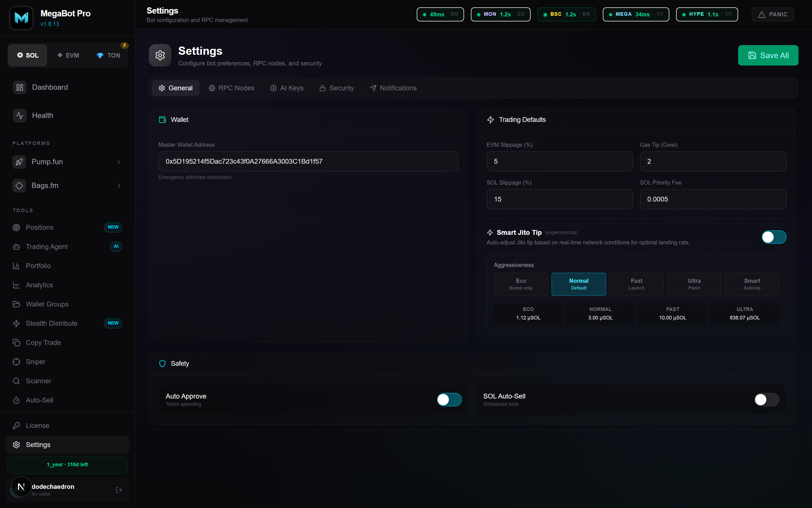This screenshot has width=812, height=508.
Task: Open Positions via its target icon
Action: coord(16,227)
